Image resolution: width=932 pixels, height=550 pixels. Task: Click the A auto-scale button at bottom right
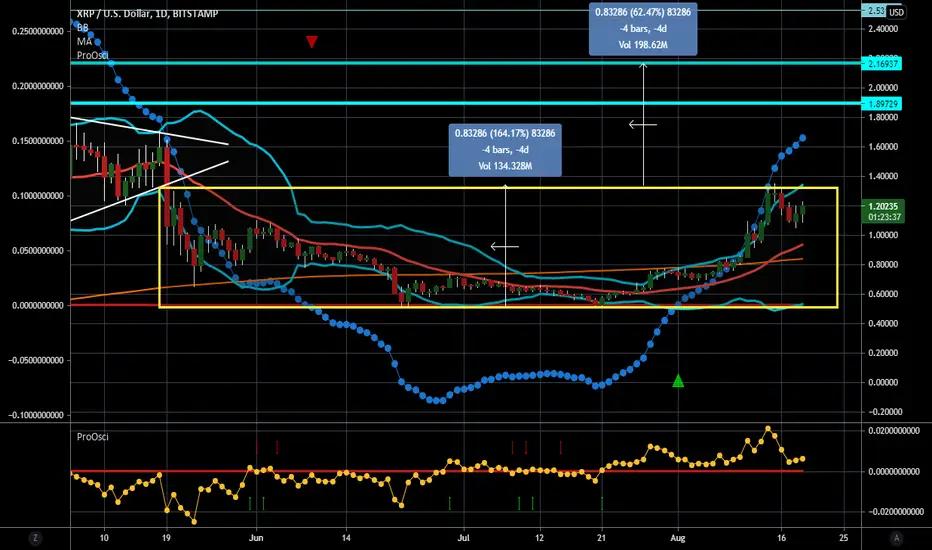click(896, 538)
